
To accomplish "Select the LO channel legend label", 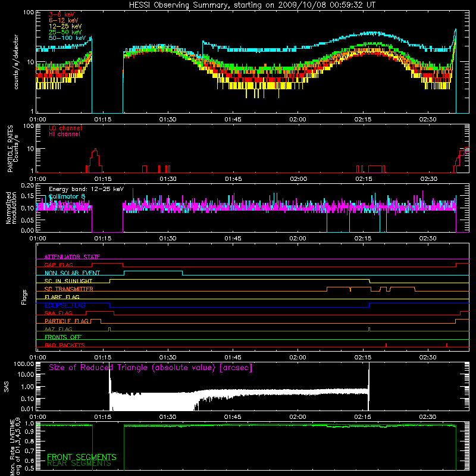I will click(65, 128).
